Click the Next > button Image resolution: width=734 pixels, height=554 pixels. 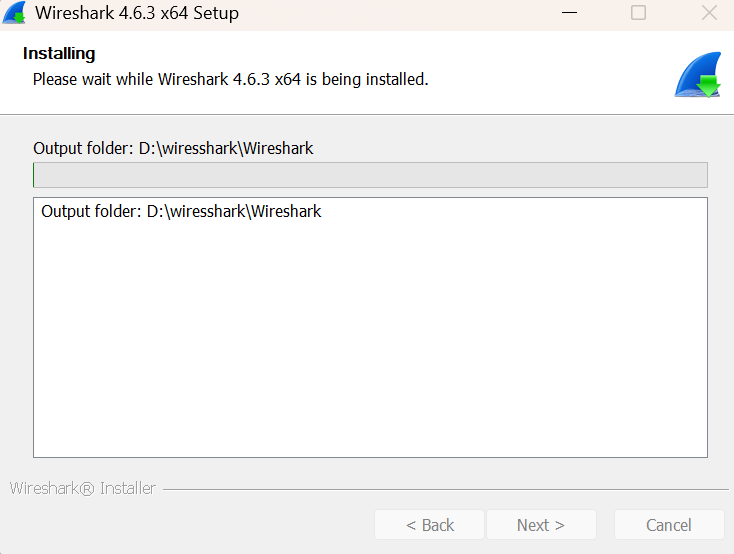pyautogui.click(x=541, y=525)
